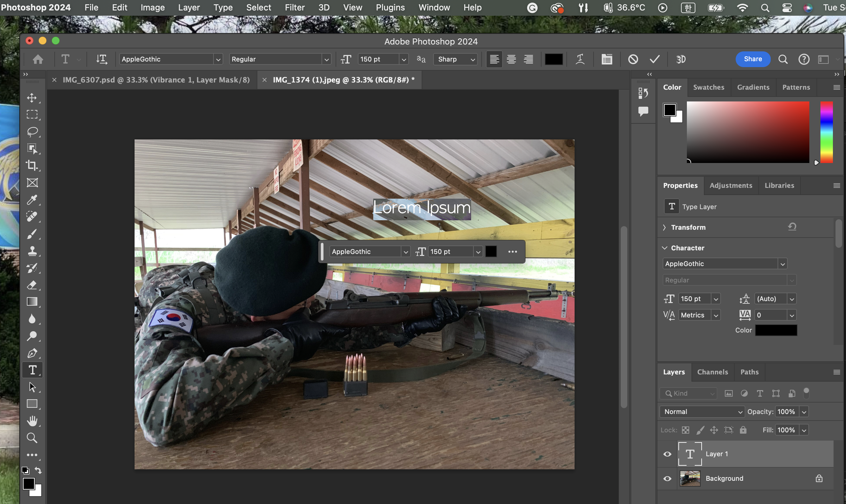Switch to the Channels tab
846x504 pixels.
(712, 372)
